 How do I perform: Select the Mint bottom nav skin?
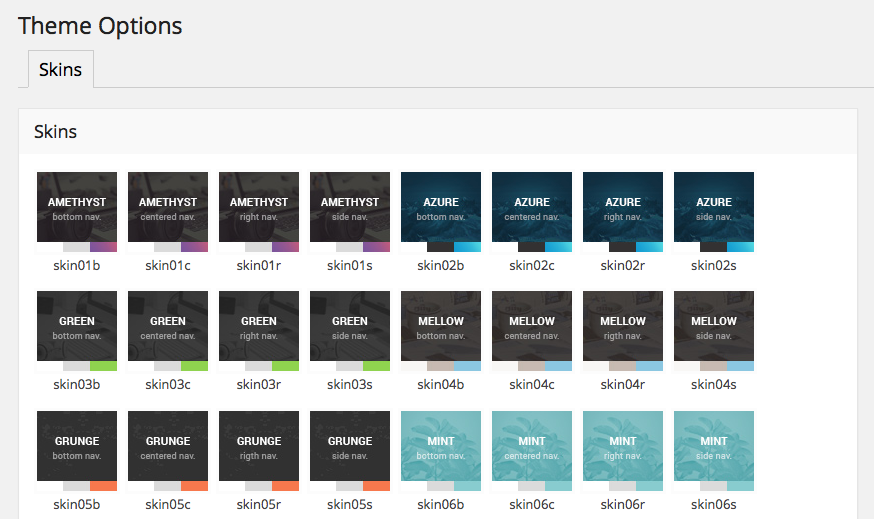tap(441, 450)
